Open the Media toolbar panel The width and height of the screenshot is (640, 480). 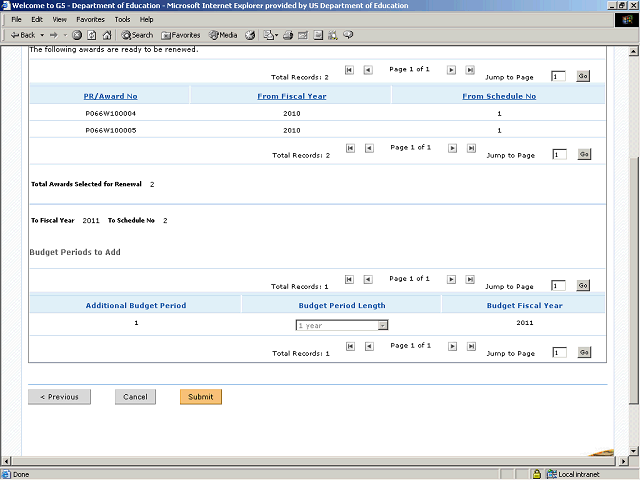pos(222,35)
